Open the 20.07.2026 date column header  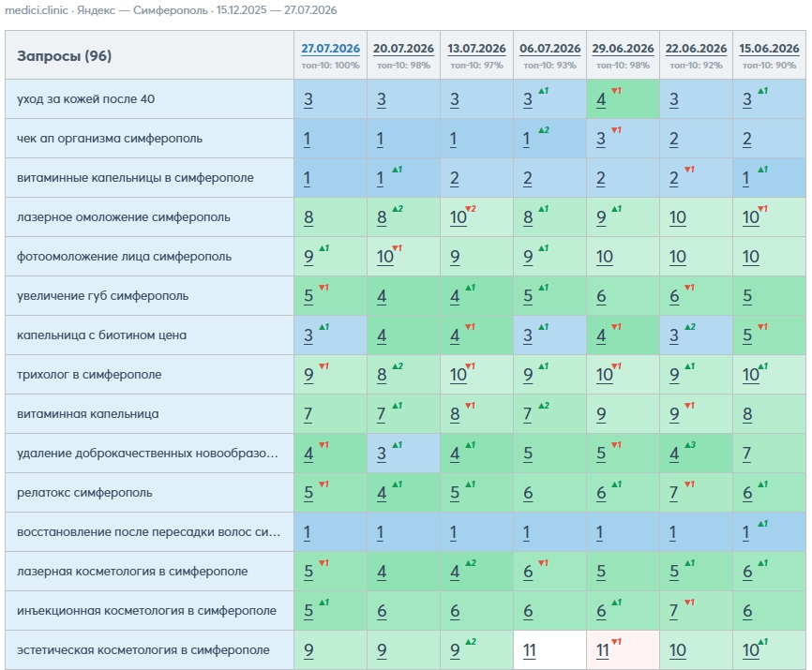pyautogui.click(x=403, y=49)
